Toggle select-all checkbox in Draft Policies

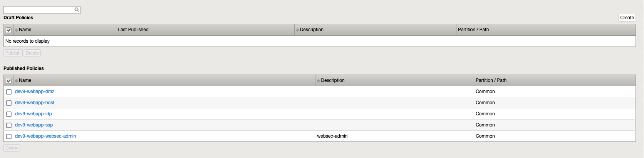8,30
